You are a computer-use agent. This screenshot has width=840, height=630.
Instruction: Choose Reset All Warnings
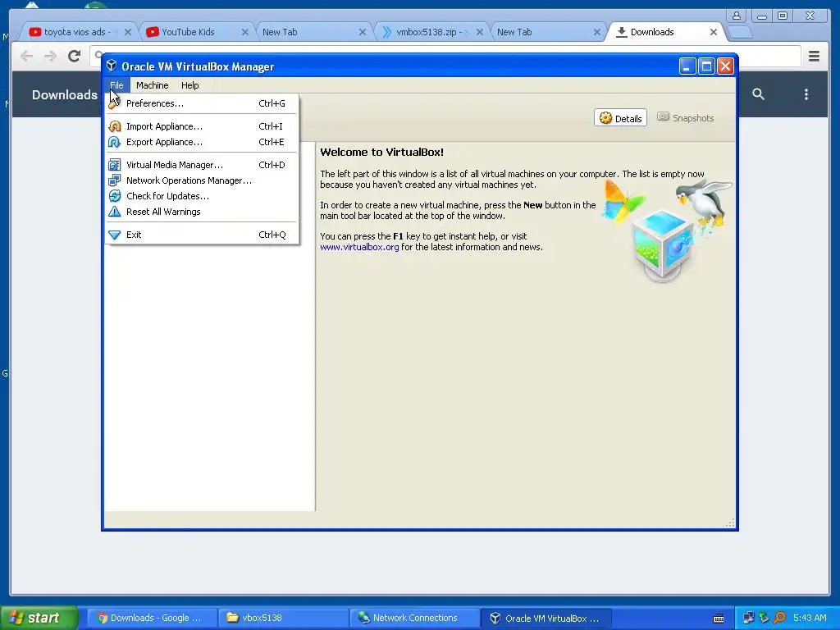[202, 212]
